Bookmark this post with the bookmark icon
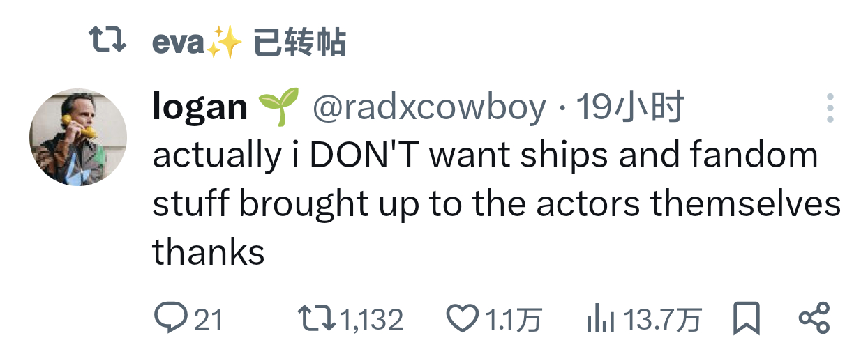The image size is (868, 354). pyautogui.click(x=747, y=318)
